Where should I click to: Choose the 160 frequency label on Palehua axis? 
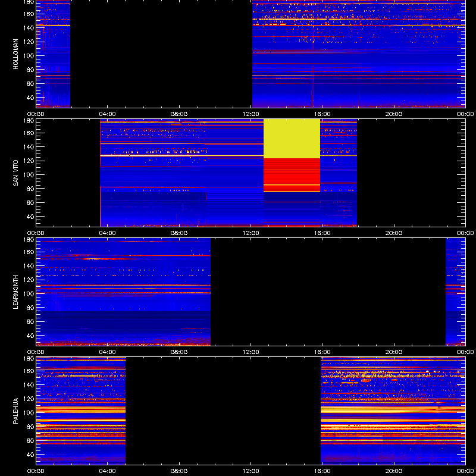point(29,371)
